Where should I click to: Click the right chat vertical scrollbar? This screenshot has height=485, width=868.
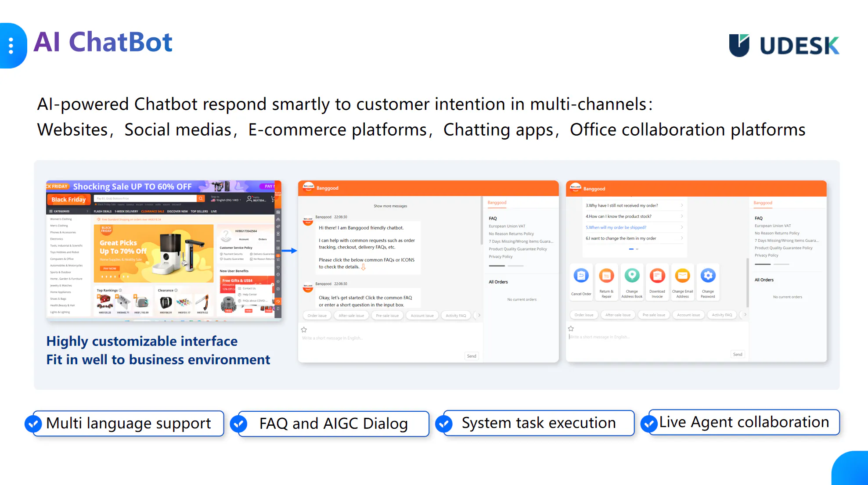pyautogui.click(x=747, y=282)
